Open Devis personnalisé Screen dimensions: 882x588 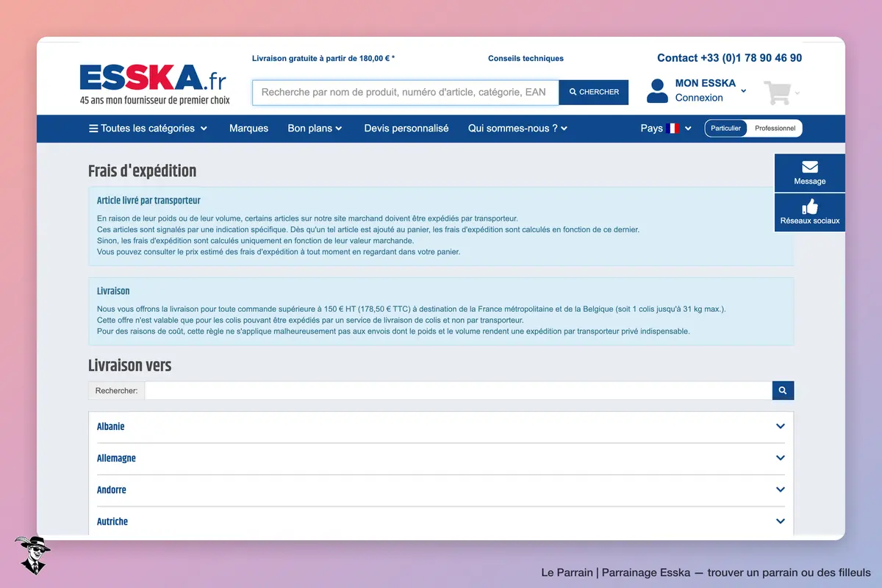[x=406, y=128]
